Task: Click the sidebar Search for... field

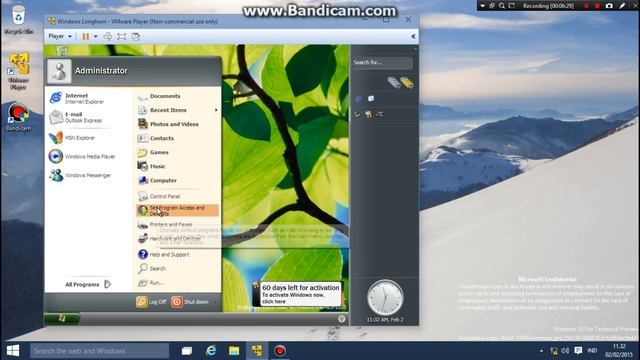Action: tap(382, 62)
